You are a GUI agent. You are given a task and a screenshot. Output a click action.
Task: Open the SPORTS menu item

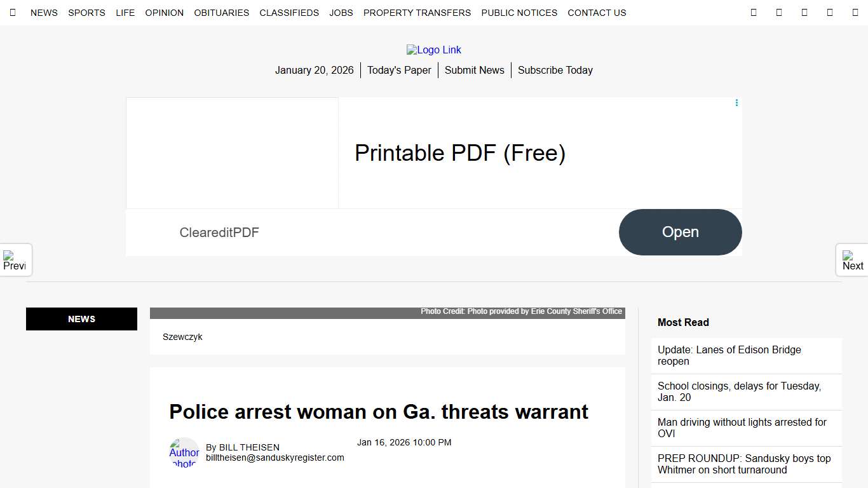pyautogui.click(x=86, y=13)
